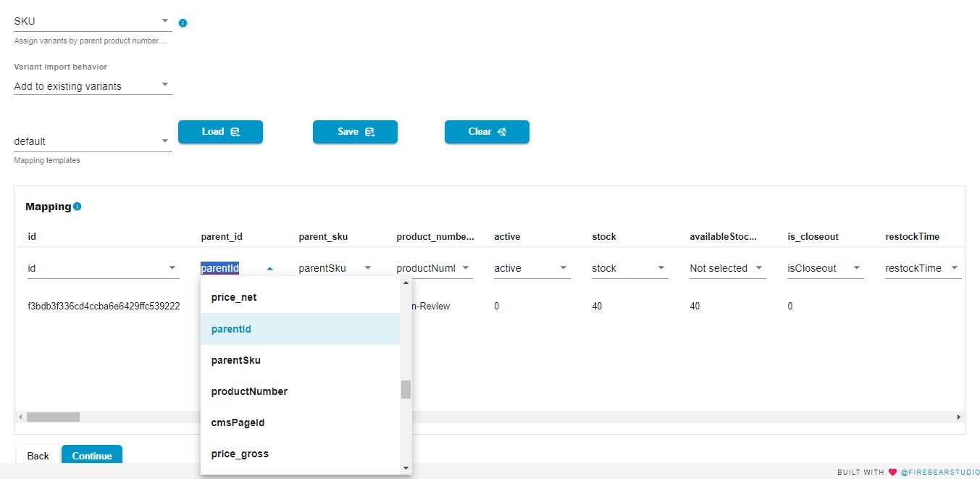This screenshot has height=479, width=980.
Task: Click the Continue button
Action: (x=92, y=456)
